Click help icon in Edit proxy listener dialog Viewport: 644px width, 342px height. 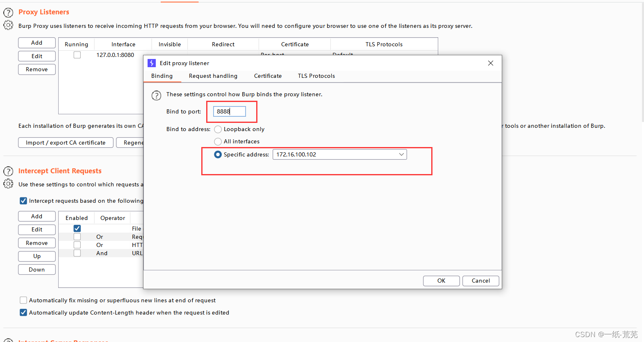[x=156, y=95]
